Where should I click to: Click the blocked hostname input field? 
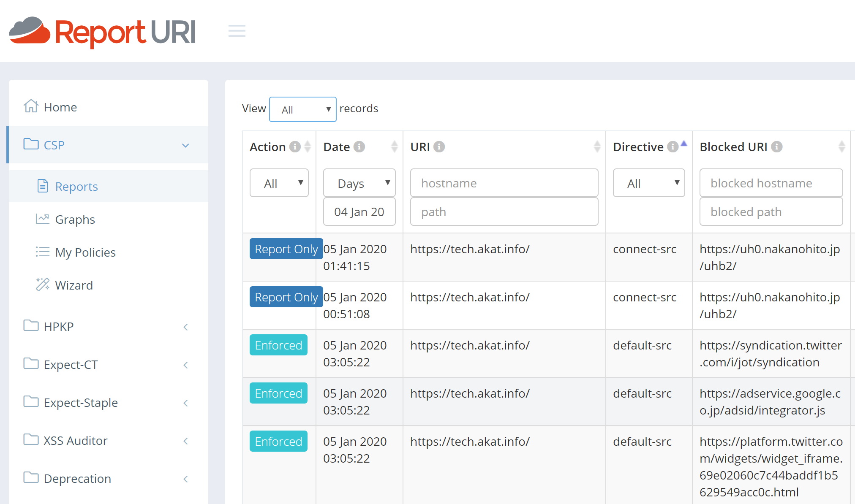(x=771, y=183)
